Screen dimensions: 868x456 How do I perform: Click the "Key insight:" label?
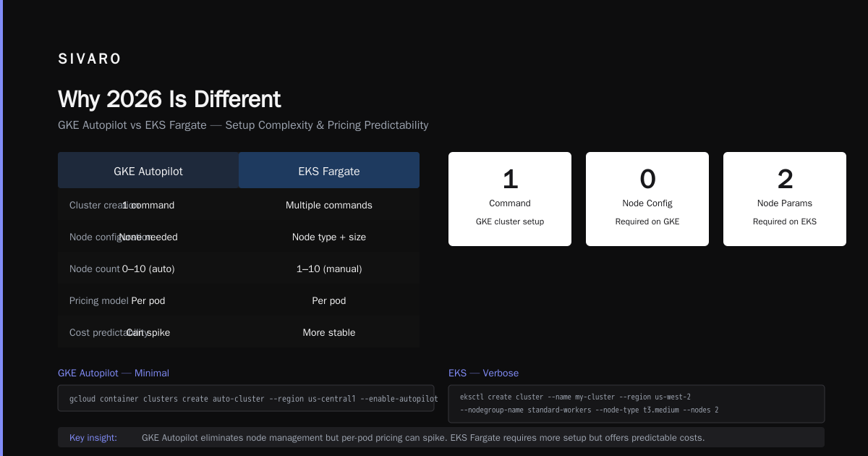click(93, 438)
